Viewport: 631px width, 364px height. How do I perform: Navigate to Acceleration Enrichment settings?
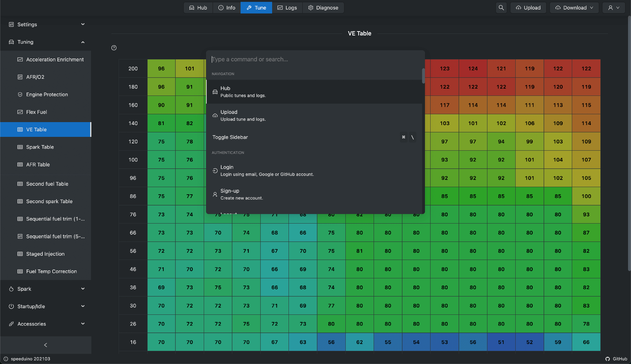55,59
